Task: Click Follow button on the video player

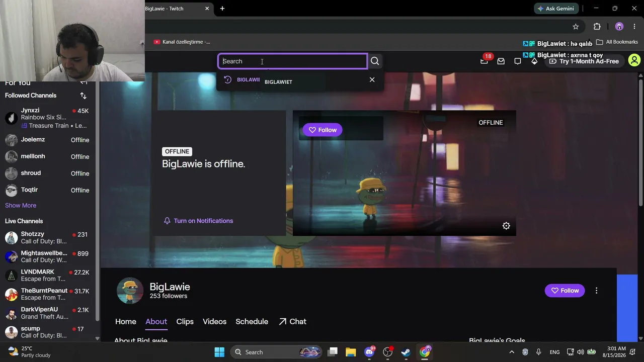Action: pyautogui.click(x=323, y=130)
